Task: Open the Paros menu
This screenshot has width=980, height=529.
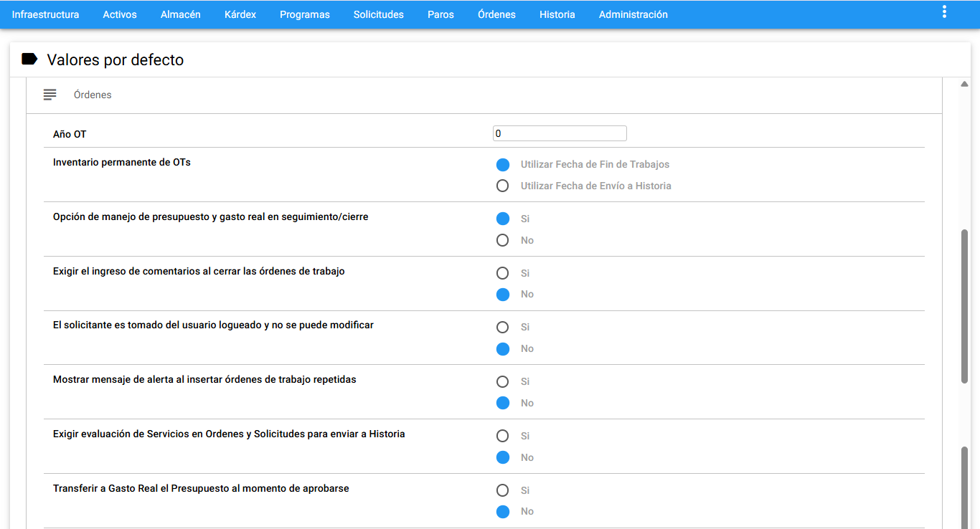Action: tap(440, 14)
